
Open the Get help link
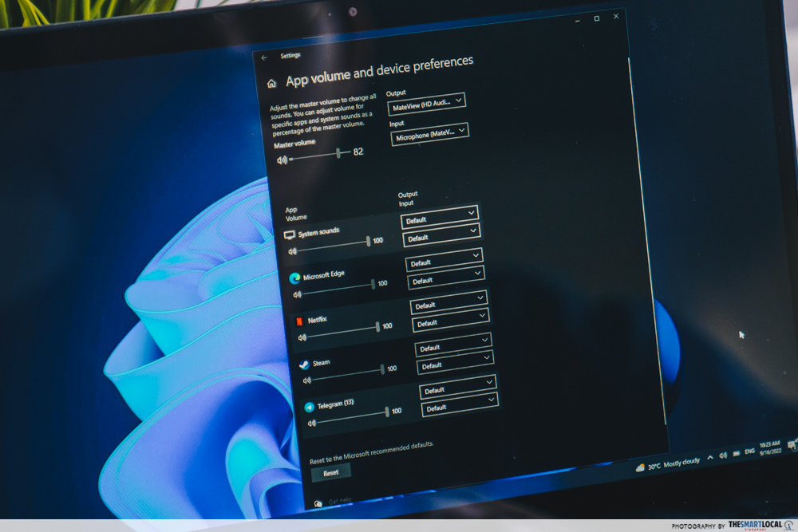click(x=340, y=501)
